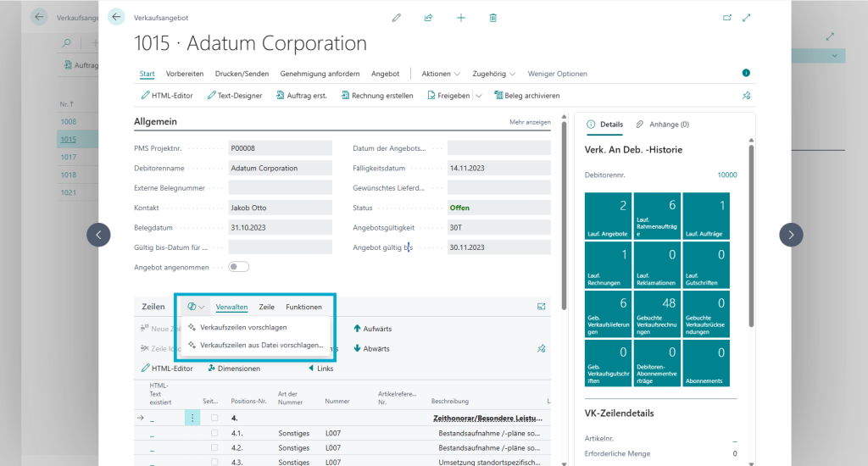This screenshot has height=466, width=868.
Task: Check the Seit... checkbox for row 4.2.
Action: point(214,447)
